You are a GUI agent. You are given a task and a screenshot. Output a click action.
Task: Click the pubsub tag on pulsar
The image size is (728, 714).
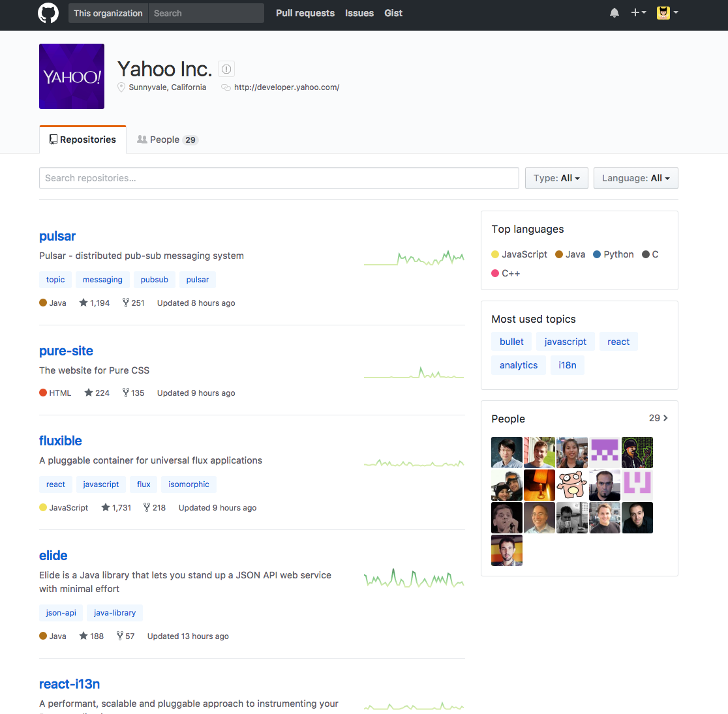(x=154, y=280)
